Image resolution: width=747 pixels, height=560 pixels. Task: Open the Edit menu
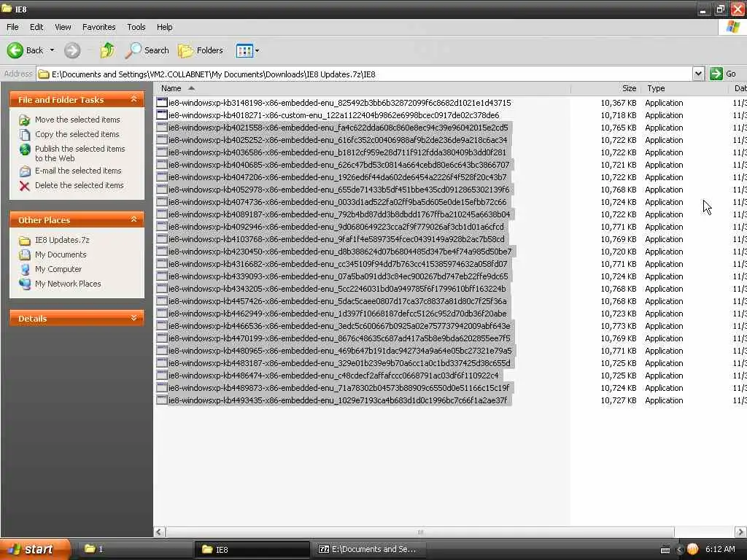click(x=36, y=27)
